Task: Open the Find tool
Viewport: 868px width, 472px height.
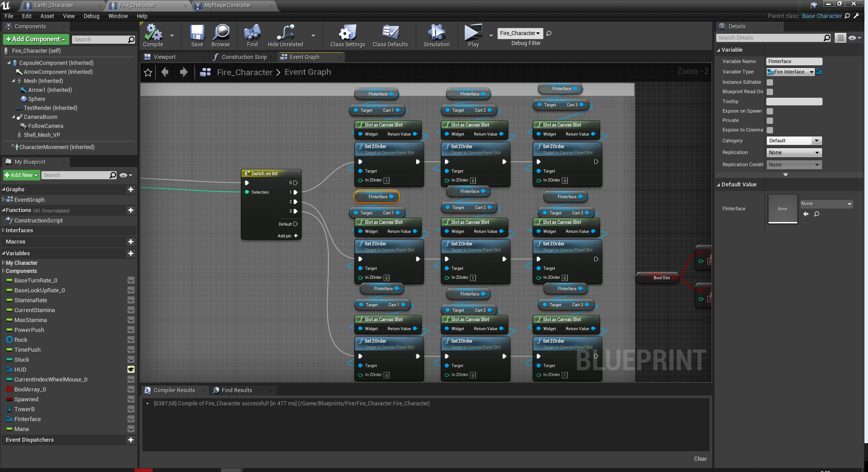Action: tap(252, 36)
